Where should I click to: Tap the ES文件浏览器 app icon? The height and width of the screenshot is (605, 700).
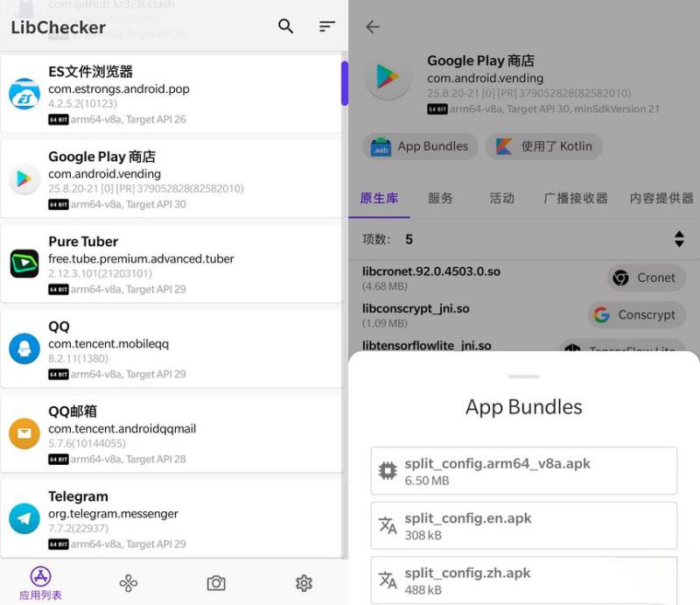tap(24, 94)
